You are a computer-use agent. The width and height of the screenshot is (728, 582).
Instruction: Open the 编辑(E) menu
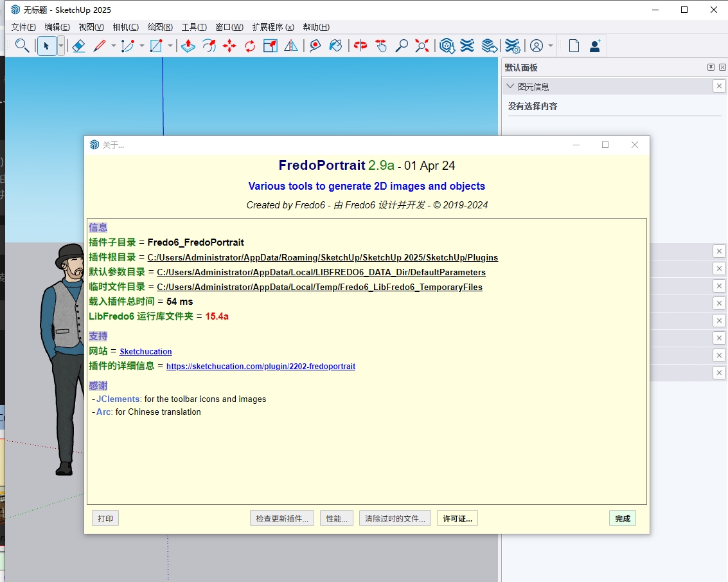[x=57, y=27]
